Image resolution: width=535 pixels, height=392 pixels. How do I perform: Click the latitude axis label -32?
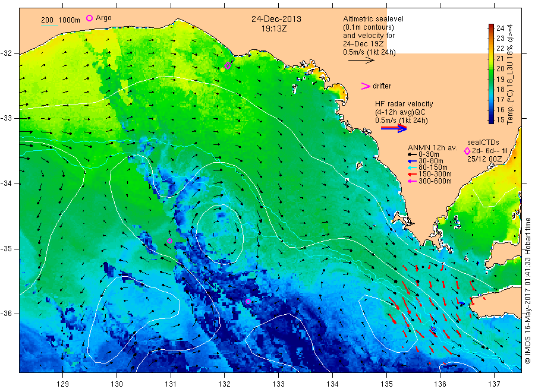point(6,53)
